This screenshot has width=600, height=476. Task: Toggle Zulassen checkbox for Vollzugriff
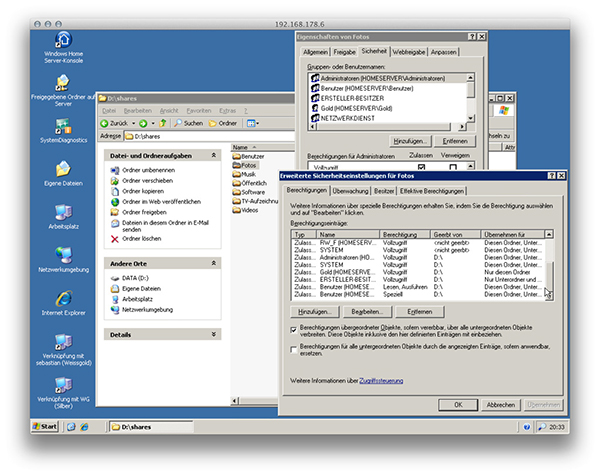422,168
